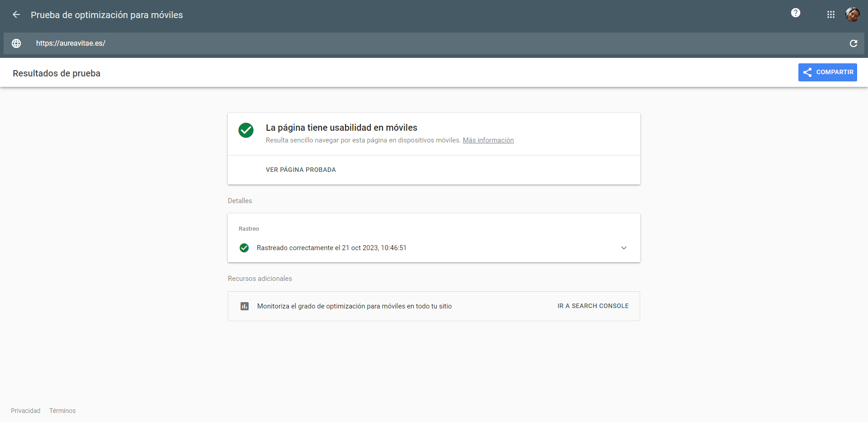Open the Privacidad footer link
The height and width of the screenshot is (422, 868).
[26, 411]
